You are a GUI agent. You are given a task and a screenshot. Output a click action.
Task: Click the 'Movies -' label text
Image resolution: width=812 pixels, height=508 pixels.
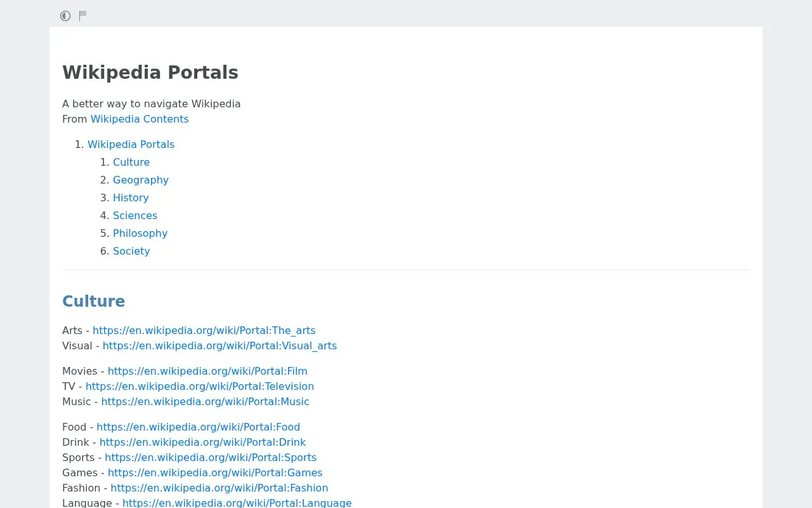coord(84,371)
